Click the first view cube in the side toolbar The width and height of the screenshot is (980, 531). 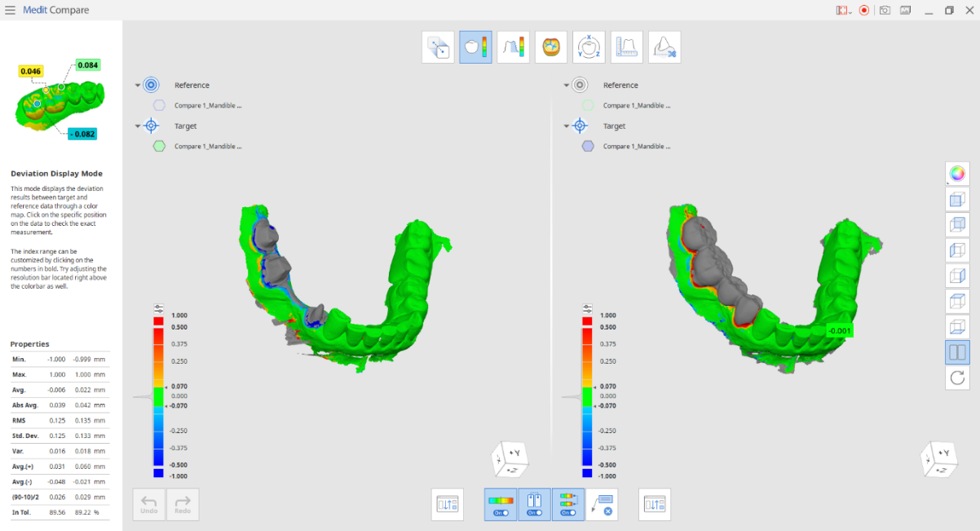(957, 199)
